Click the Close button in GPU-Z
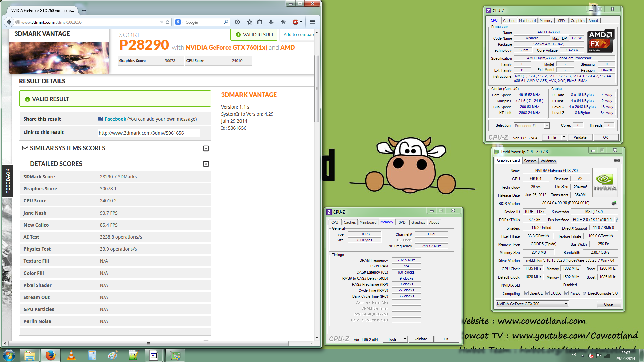 pos(608,304)
